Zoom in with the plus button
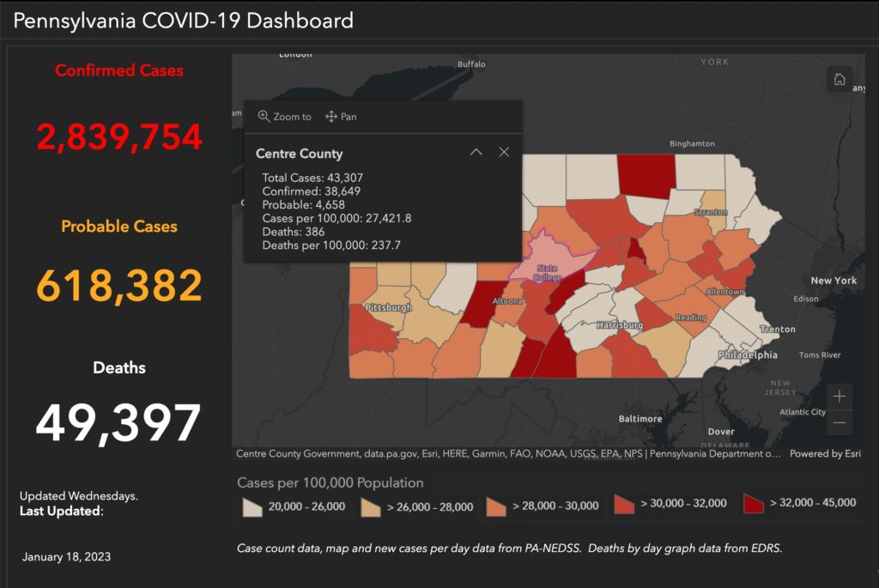 pyautogui.click(x=840, y=397)
